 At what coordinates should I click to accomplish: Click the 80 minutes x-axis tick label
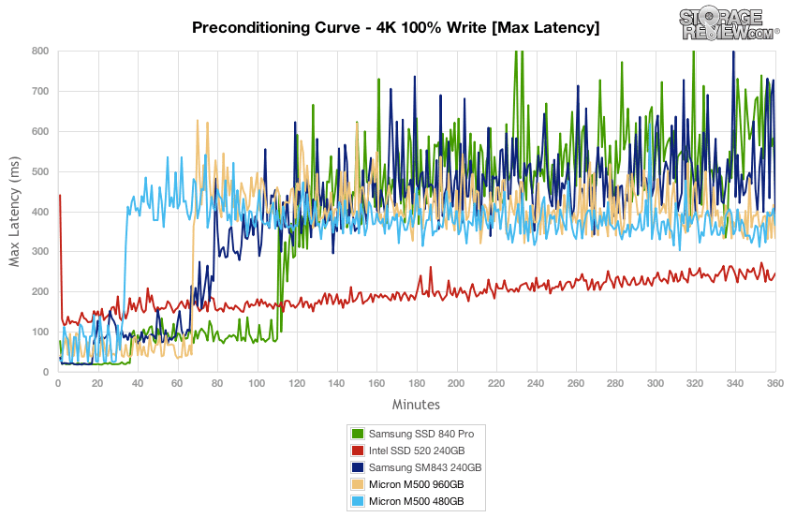point(217,383)
